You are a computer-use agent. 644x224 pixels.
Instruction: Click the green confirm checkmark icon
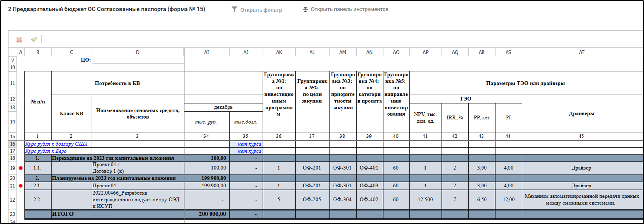pos(34,40)
